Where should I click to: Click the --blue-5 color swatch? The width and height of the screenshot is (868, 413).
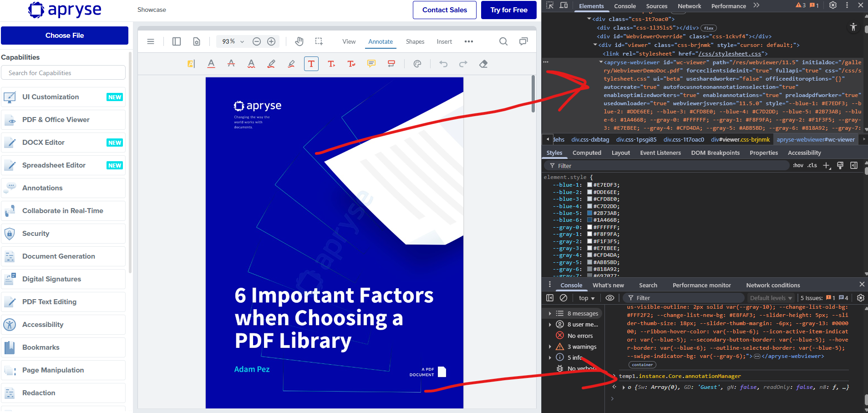click(589, 213)
